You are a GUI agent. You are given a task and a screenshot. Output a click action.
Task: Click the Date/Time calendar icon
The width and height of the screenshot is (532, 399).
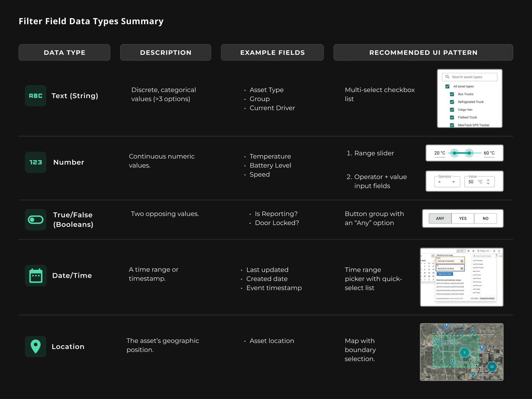pyautogui.click(x=36, y=276)
